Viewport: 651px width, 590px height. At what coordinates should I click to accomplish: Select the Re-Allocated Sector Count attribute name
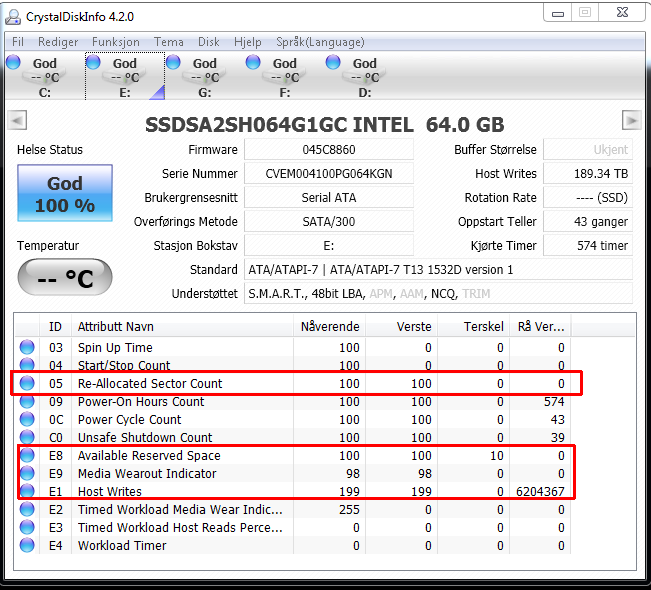point(150,383)
